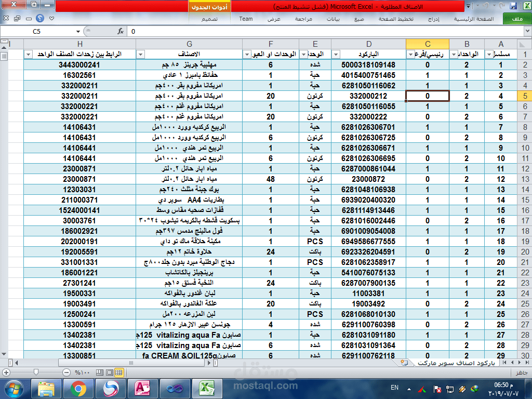Open the Name Box dropdown arrow
This screenshot has width=532, height=399.
pyautogui.click(x=78, y=32)
